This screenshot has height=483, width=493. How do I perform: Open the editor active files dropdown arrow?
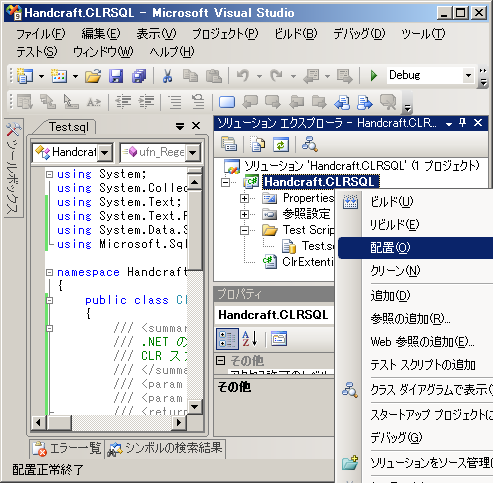[x=180, y=126]
